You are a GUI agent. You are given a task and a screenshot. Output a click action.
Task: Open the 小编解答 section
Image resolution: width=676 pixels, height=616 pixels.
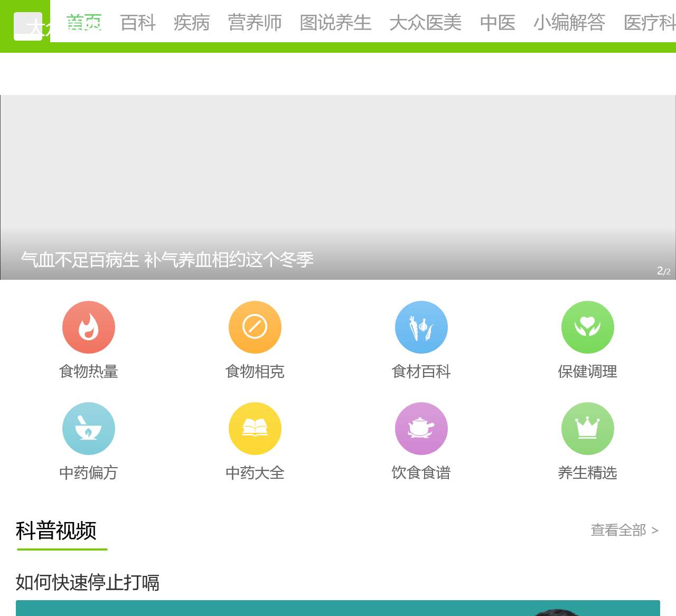[x=569, y=24]
